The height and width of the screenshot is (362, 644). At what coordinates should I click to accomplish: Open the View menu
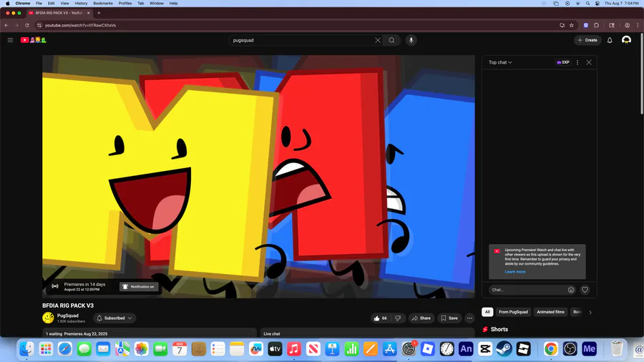(64, 4)
